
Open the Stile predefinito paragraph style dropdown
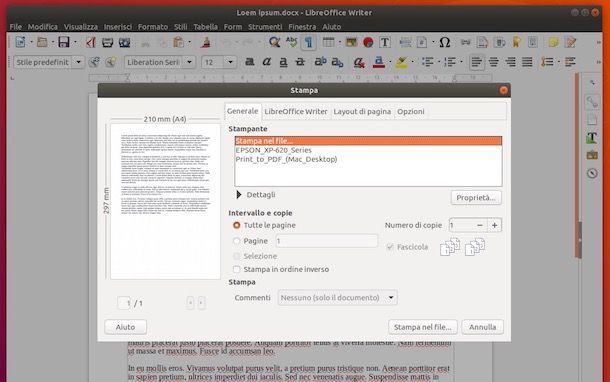[79, 62]
